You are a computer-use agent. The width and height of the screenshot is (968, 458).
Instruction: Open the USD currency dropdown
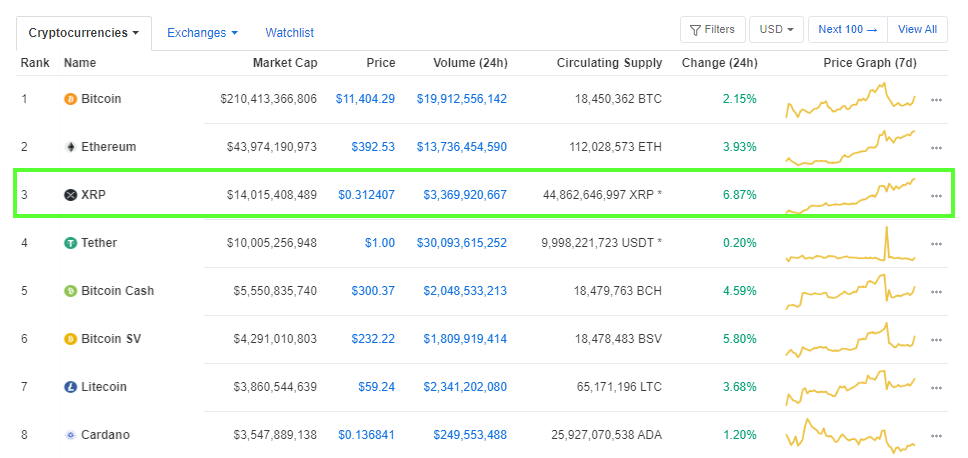click(776, 30)
